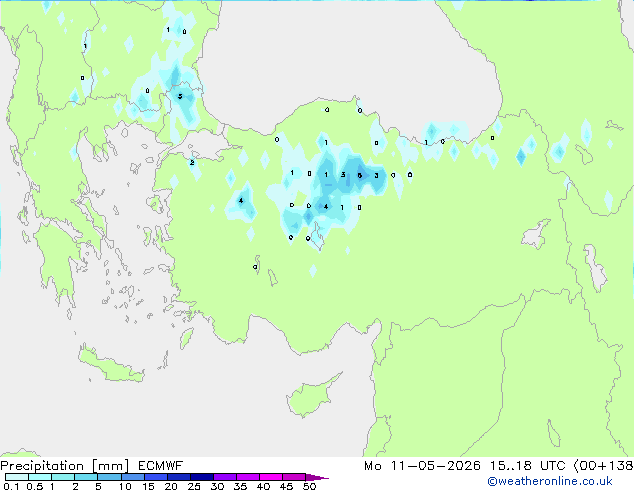
Task: Click the above-50 mm legend arrow tip
Action: tap(317, 477)
